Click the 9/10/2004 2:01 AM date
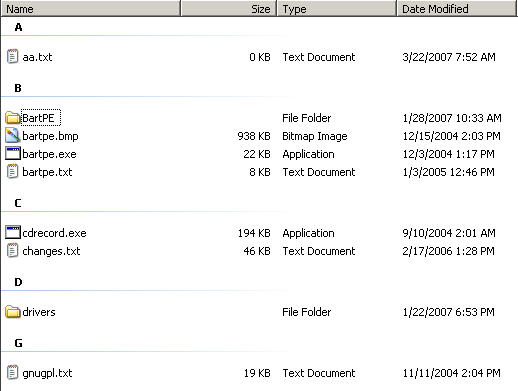Viewport: 518px width, 391px height. coord(449,233)
